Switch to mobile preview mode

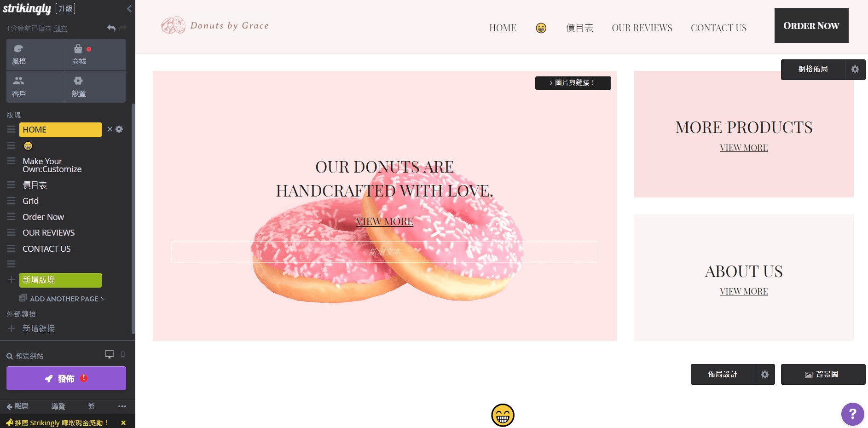tap(123, 354)
